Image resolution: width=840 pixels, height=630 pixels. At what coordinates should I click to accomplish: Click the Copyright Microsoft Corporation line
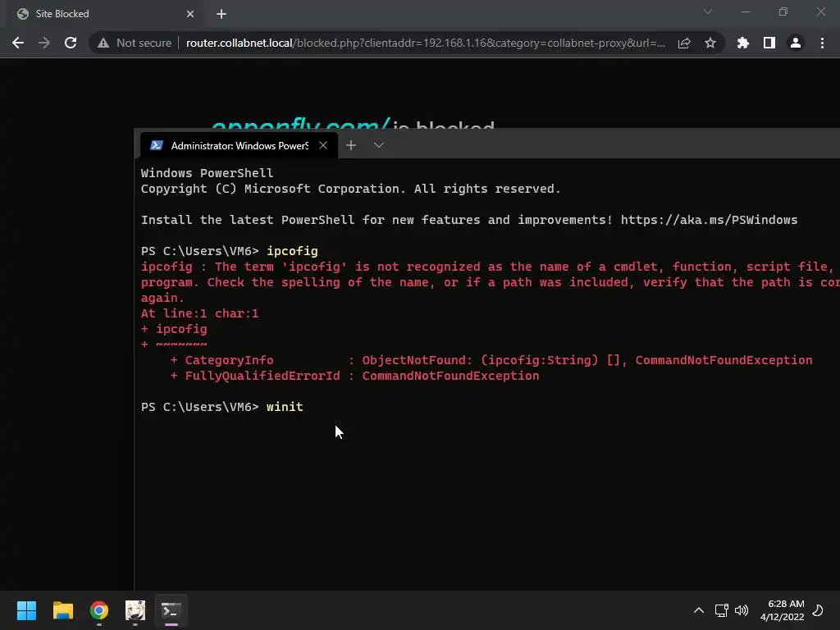coord(350,189)
